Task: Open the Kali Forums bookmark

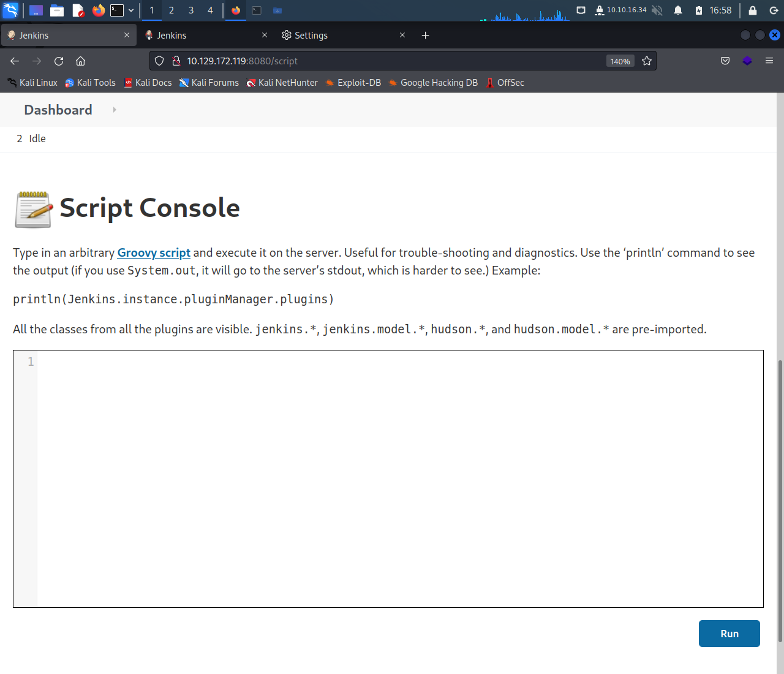Action: pyautogui.click(x=209, y=83)
